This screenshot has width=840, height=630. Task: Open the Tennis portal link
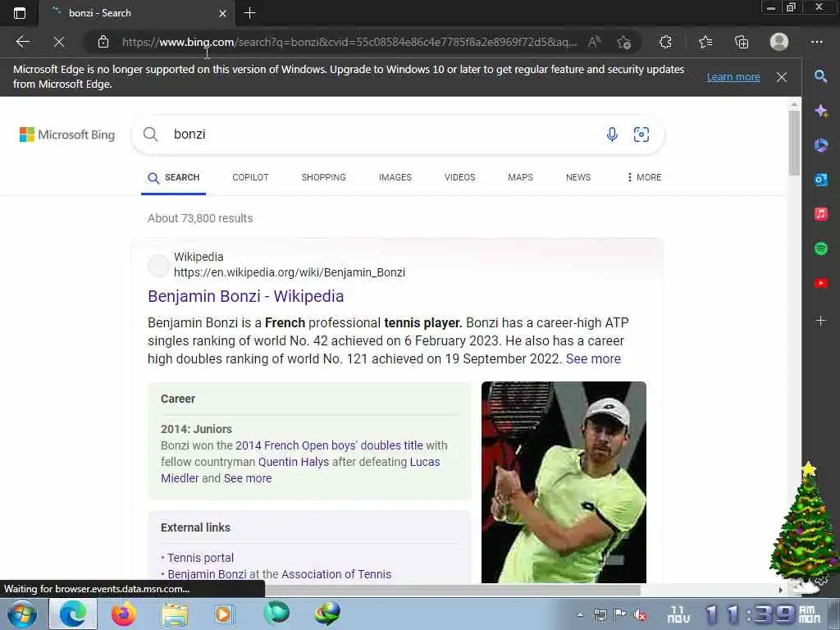coord(200,558)
